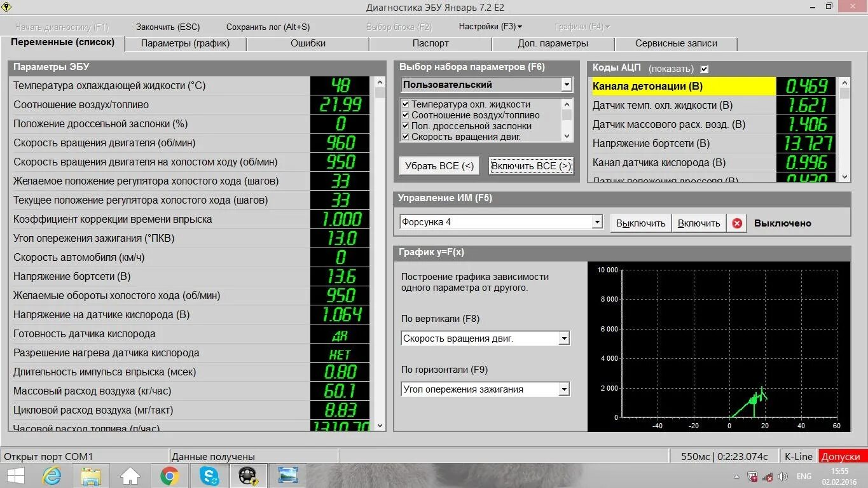Click the y=F(x) graph plot area

tap(730, 344)
